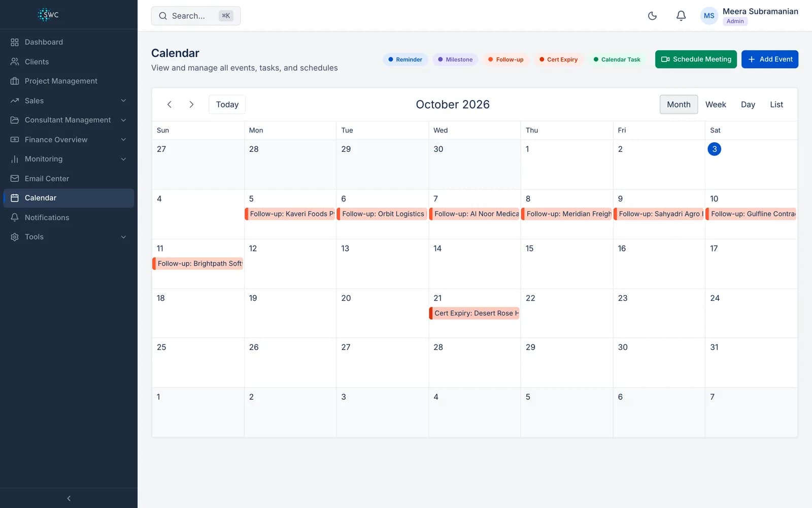Select Calendar in the sidebar
The image size is (812, 508).
tap(69, 198)
